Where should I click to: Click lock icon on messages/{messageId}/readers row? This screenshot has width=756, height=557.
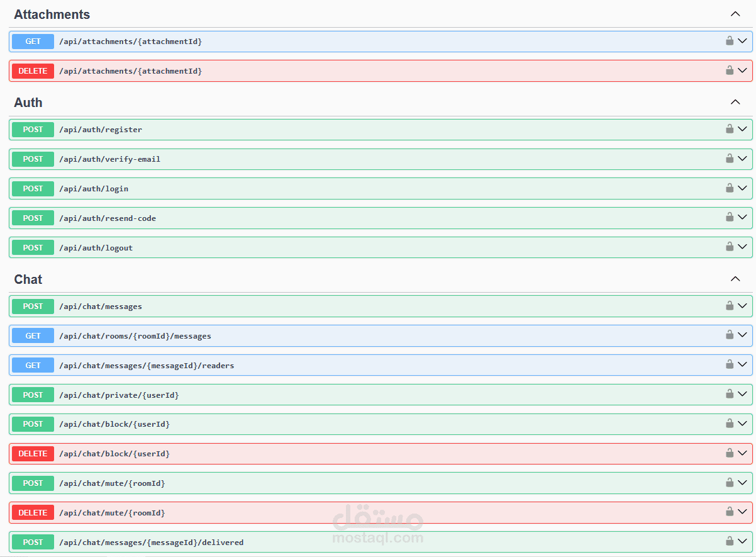pos(730,365)
